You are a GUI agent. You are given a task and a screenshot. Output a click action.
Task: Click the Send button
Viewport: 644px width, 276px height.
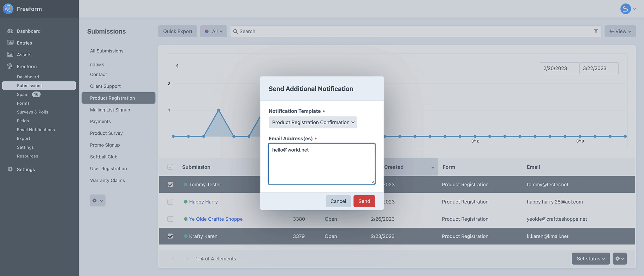coord(364,201)
